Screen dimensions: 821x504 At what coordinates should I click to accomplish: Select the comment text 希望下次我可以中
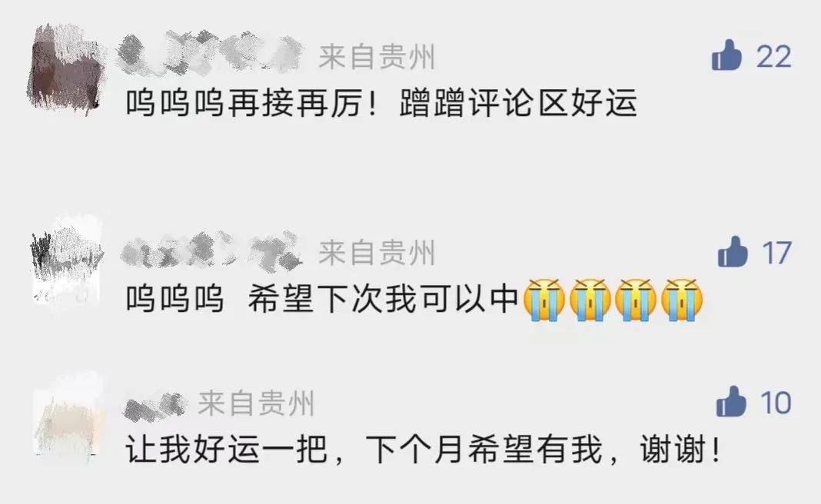384,300
